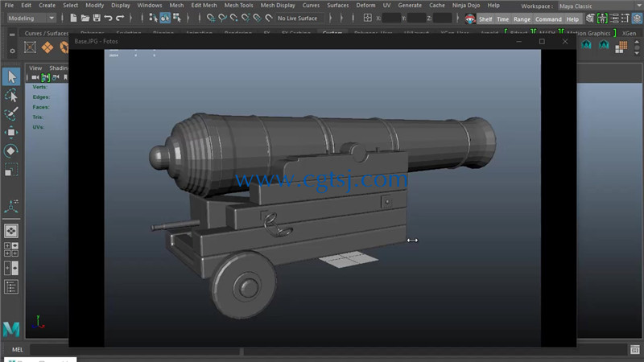Toggle the Channel Box layer icon
The height and width of the screenshot is (362, 644).
point(637,19)
